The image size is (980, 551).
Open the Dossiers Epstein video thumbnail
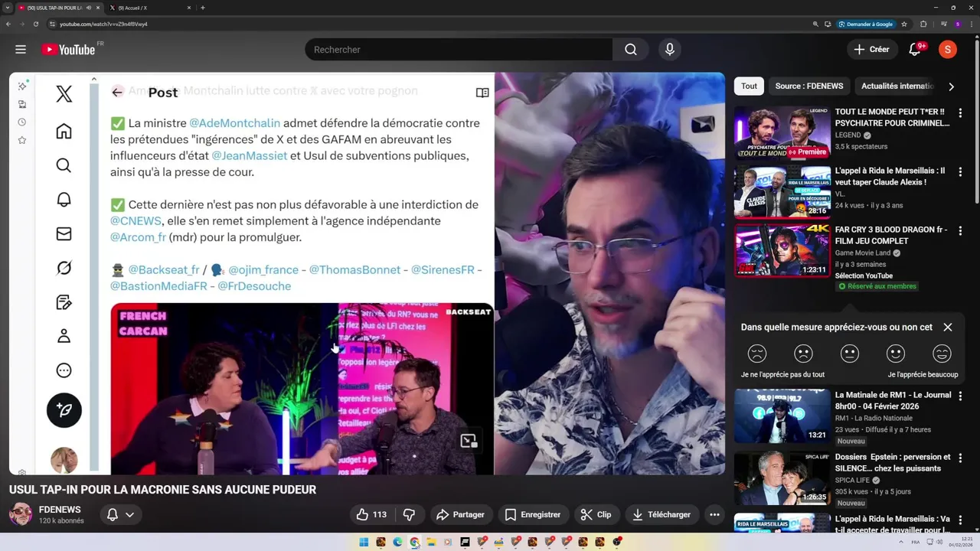pos(782,479)
